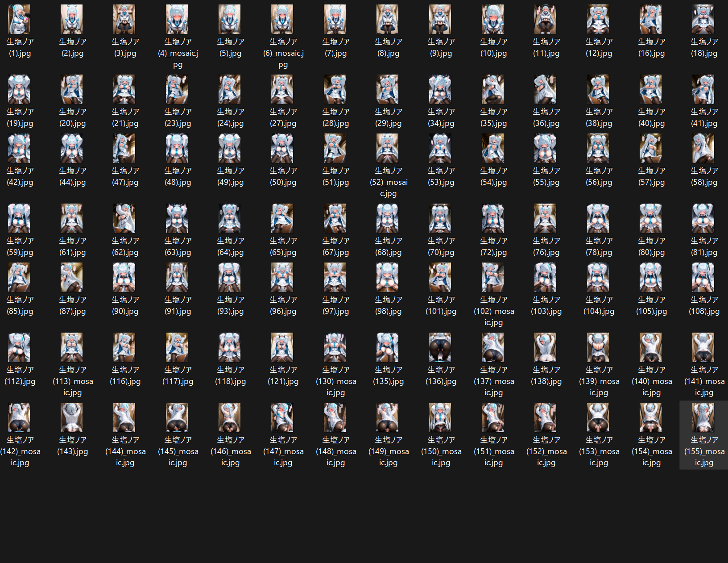Select the 生塩ノア (112).jpg thumbnail
The image size is (728, 563).
[x=20, y=347]
